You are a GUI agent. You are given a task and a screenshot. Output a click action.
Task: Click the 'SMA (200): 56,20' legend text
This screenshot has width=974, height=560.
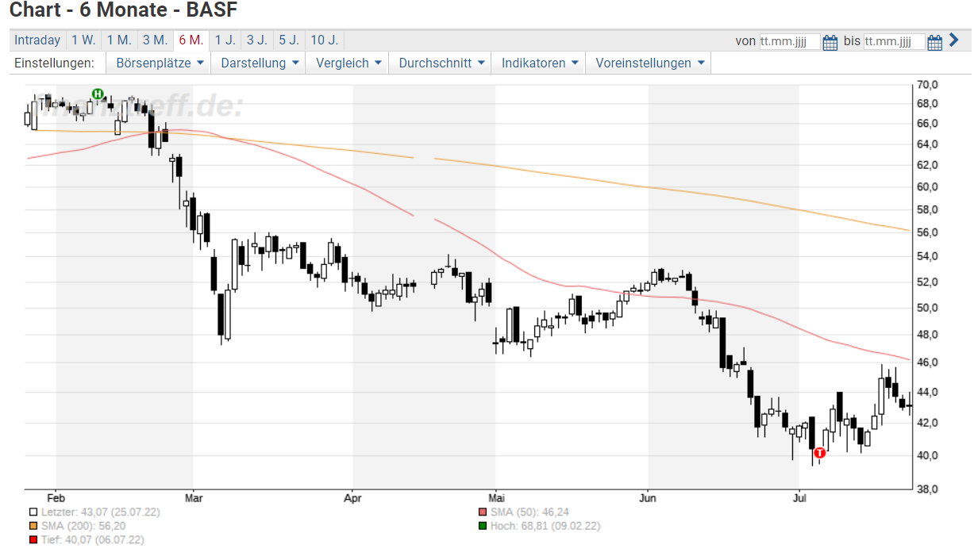tap(83, 526)
